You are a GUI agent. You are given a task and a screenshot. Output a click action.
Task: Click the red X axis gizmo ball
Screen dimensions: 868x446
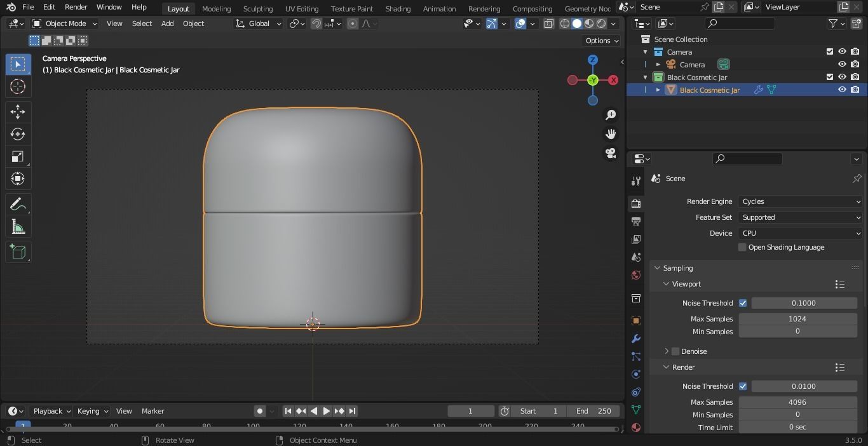pyautogui.click(x=613, y=80)
